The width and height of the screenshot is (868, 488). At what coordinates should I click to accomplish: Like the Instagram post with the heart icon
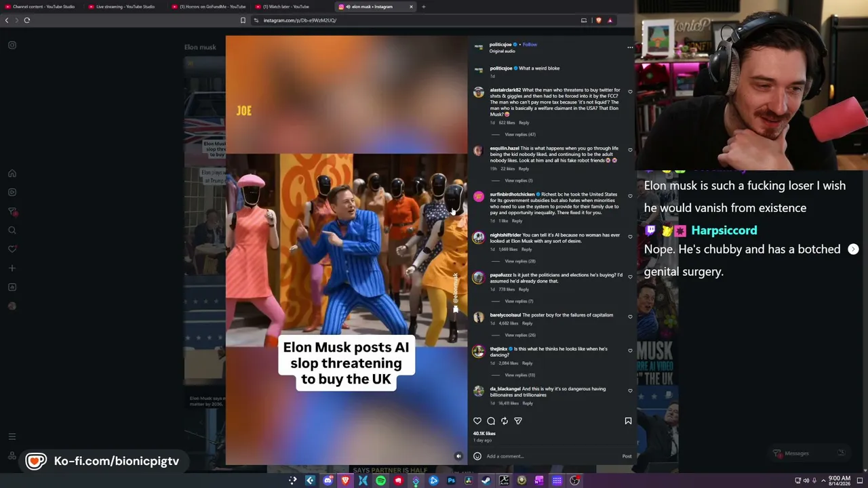[x=477, y=421]
